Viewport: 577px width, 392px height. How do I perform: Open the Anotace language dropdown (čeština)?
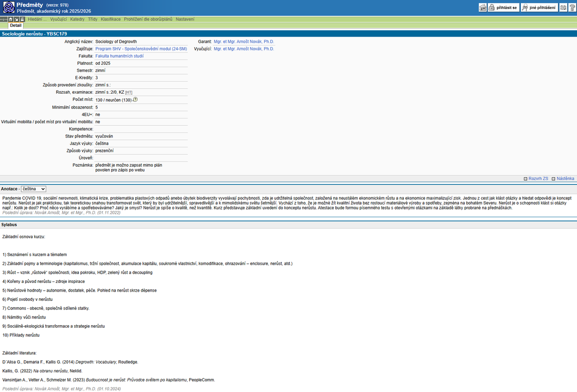pyautogui.click(x=33, y=189)
